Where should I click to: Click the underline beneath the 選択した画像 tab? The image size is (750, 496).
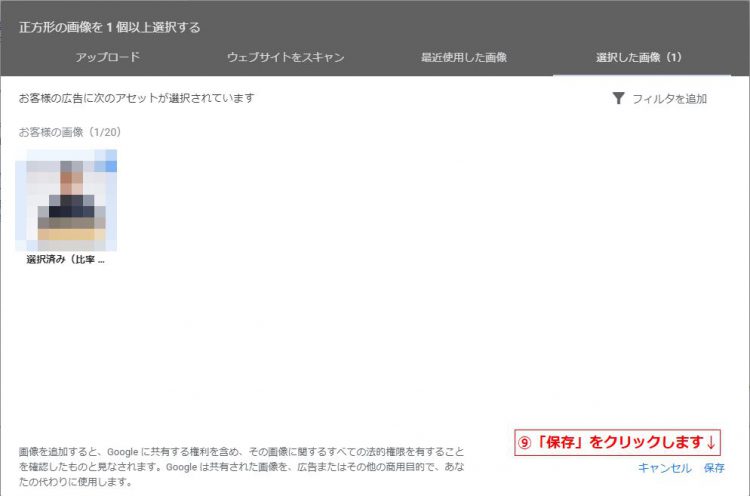(x=641, y=75)
